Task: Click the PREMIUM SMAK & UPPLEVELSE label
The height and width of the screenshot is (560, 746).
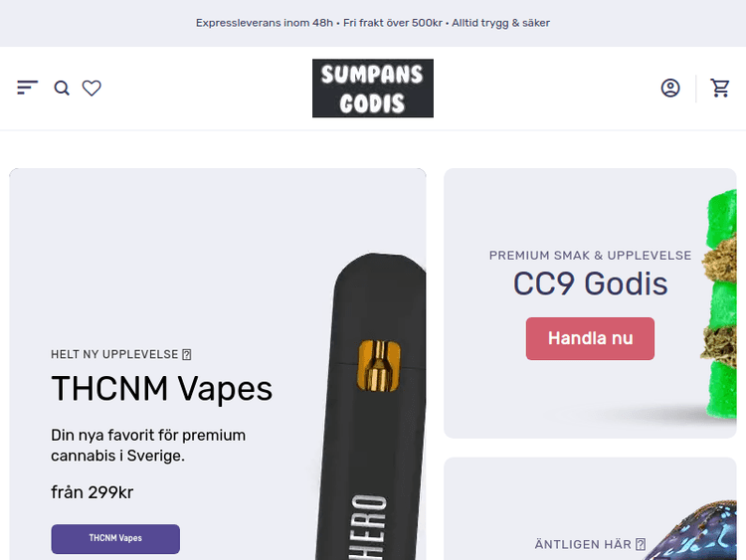Action: click(590, 256)
